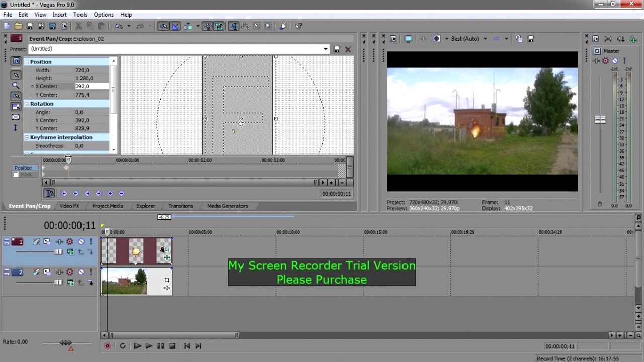
Task: Open Video Preview project properties icon
Action: click(x=393, y=39)
